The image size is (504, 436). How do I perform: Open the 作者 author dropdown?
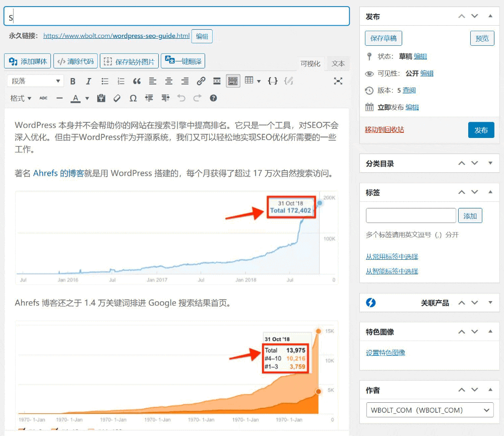(x=429, y=410)
